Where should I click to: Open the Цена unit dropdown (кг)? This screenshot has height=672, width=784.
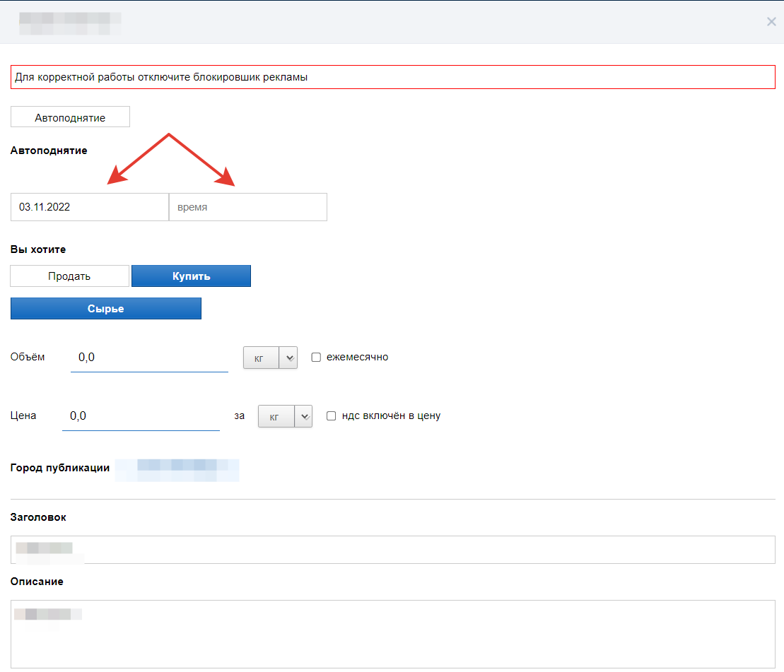click(285, 416)
